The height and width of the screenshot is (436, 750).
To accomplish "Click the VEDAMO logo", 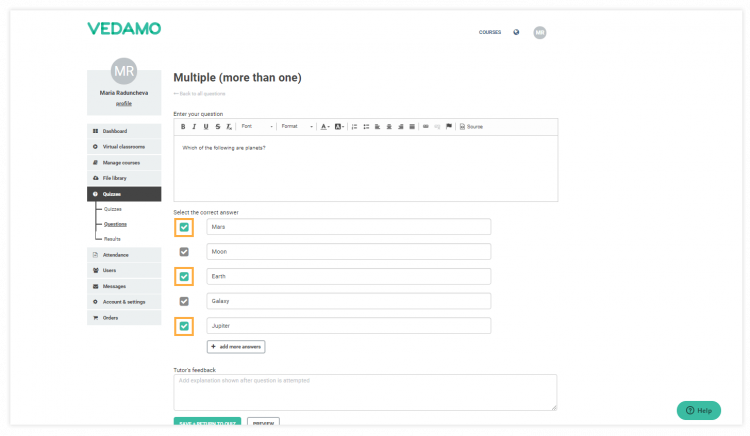I will tap(124, 29).
